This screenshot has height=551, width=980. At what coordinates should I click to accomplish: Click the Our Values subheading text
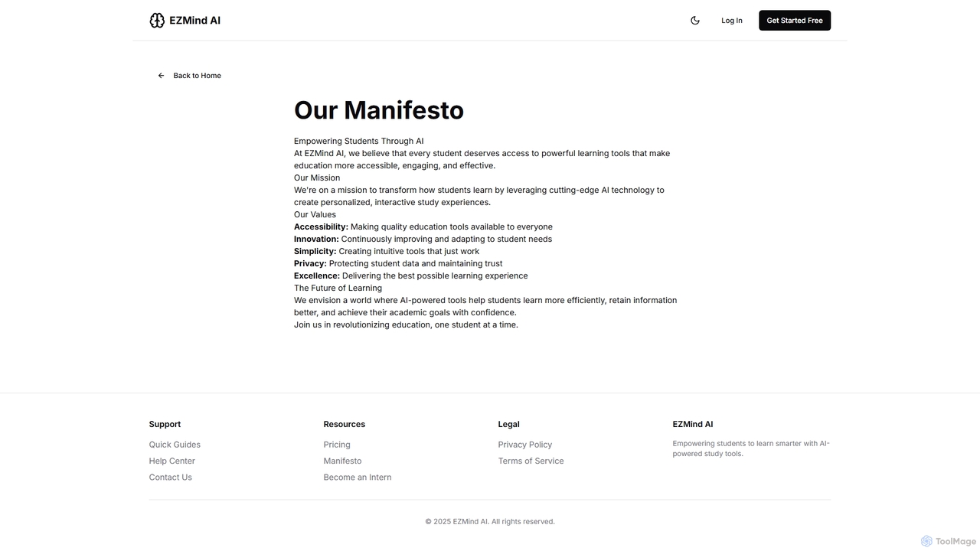click(x=315, y=215)
